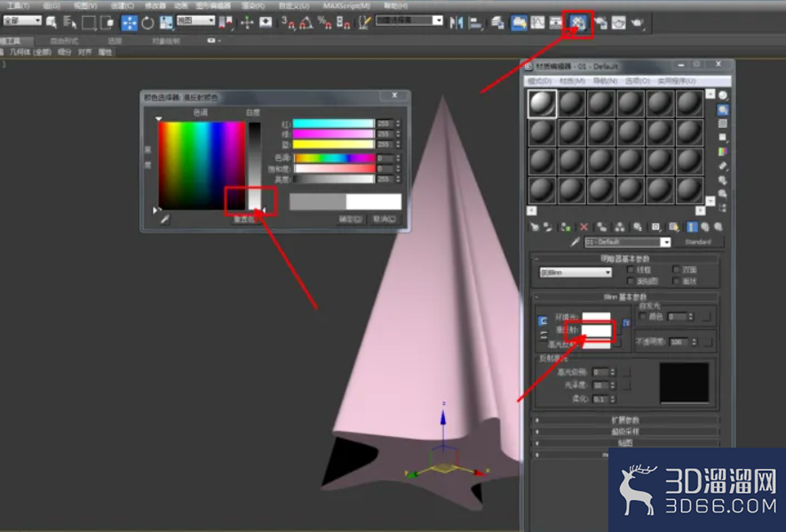The image size is (786, 532).
Task: Expand the 贴图 maps rollout
Action: [625, 442]
